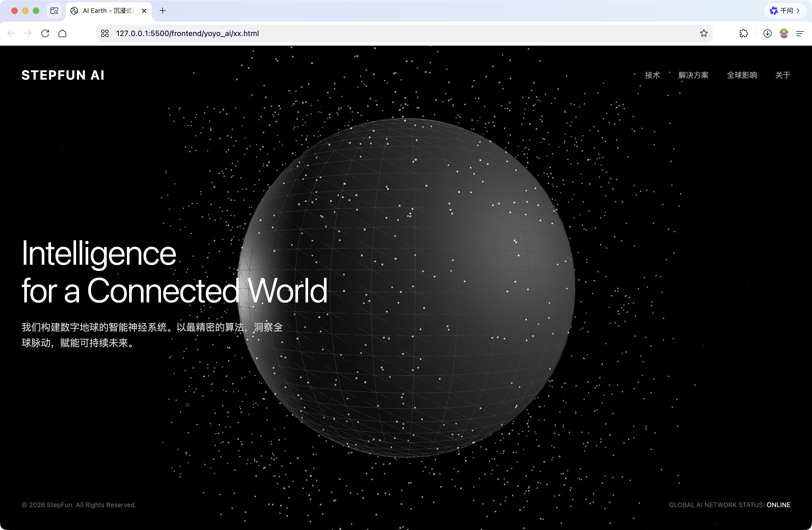Click the home icon in toolbar

62,33
